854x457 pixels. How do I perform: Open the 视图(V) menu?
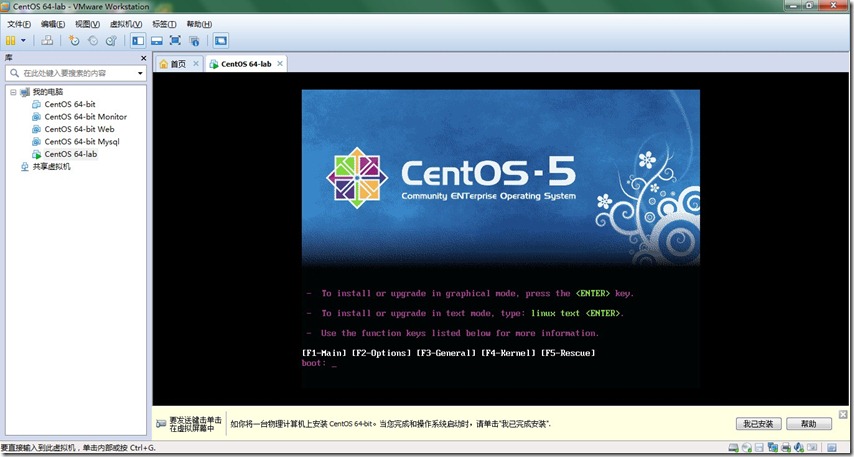click(x=87, y=25)
